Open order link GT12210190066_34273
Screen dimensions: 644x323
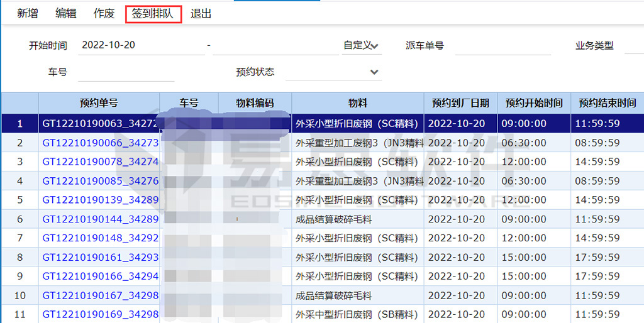[100, 143]
